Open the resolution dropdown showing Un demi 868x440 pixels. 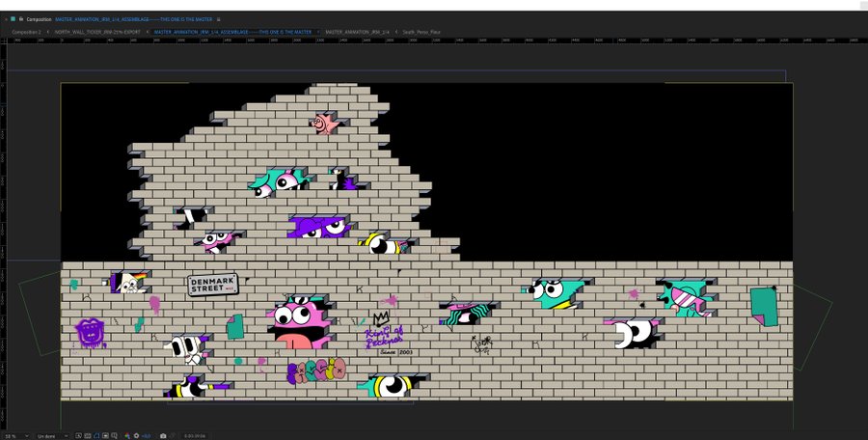coord(52,435)
